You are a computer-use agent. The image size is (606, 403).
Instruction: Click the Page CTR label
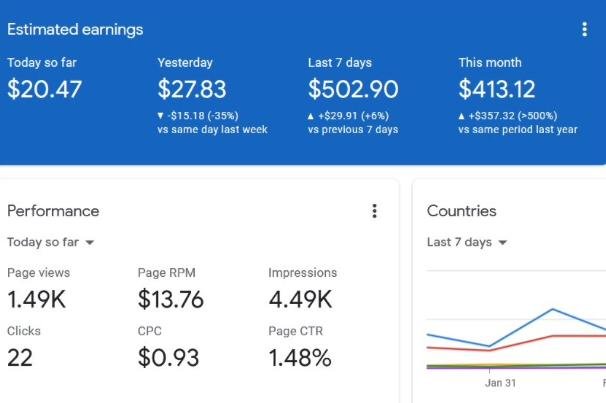tap(296, 331)
